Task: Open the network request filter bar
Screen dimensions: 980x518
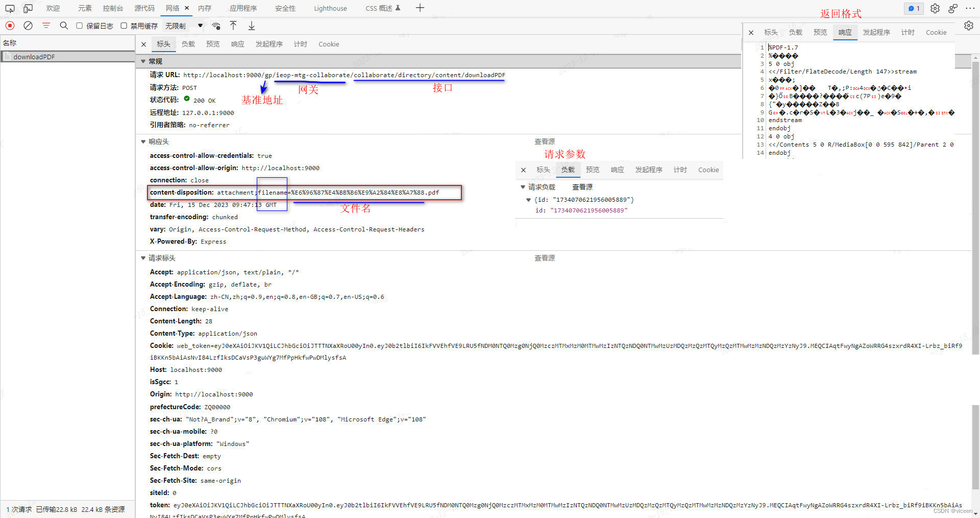Action: (46, 26)
